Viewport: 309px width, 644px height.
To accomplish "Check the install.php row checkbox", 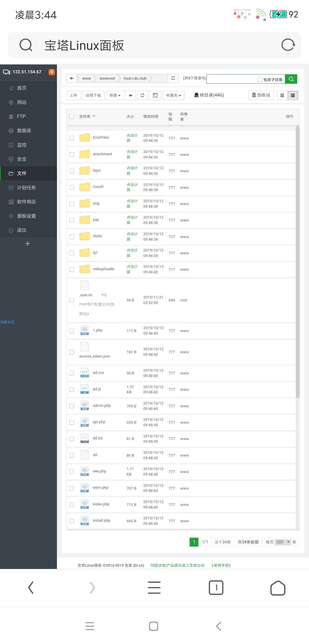I will click(72, 521).
